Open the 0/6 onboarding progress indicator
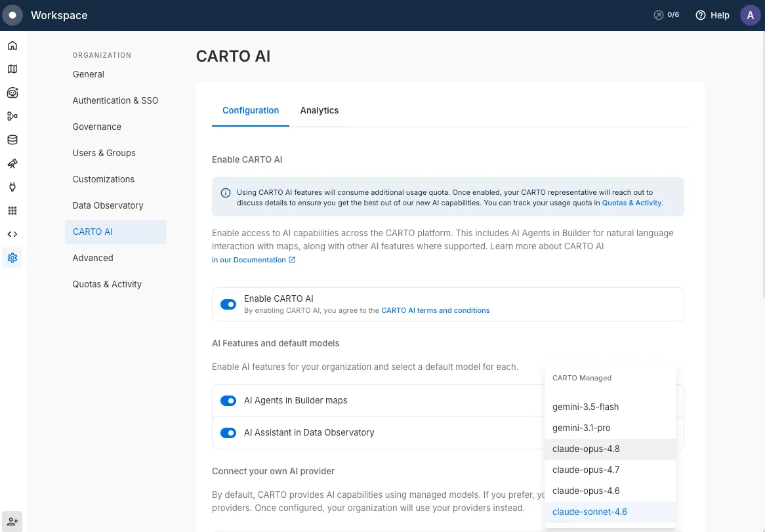 point(667,15)
